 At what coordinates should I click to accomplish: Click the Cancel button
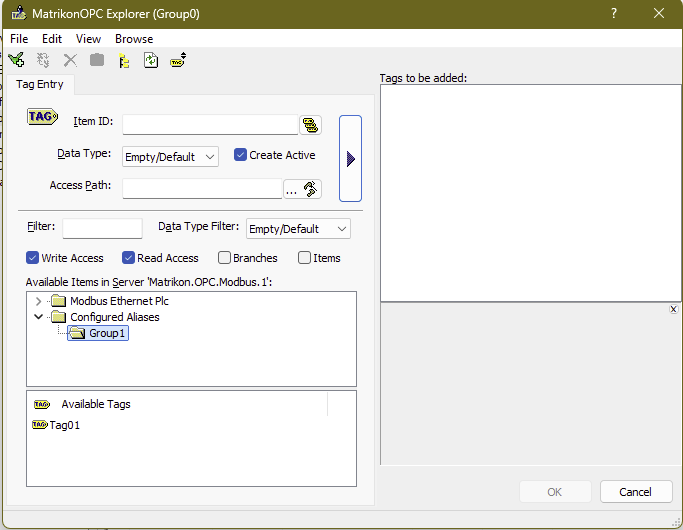click(x=636, y=492)
